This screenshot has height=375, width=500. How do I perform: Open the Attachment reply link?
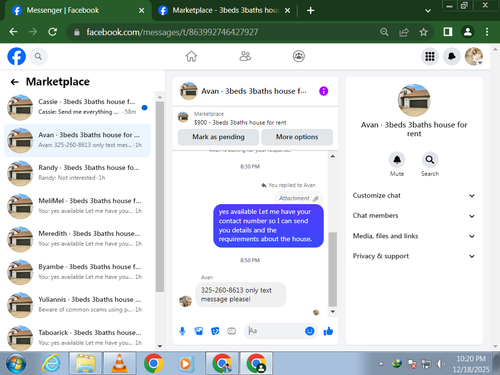click(298, 198)
